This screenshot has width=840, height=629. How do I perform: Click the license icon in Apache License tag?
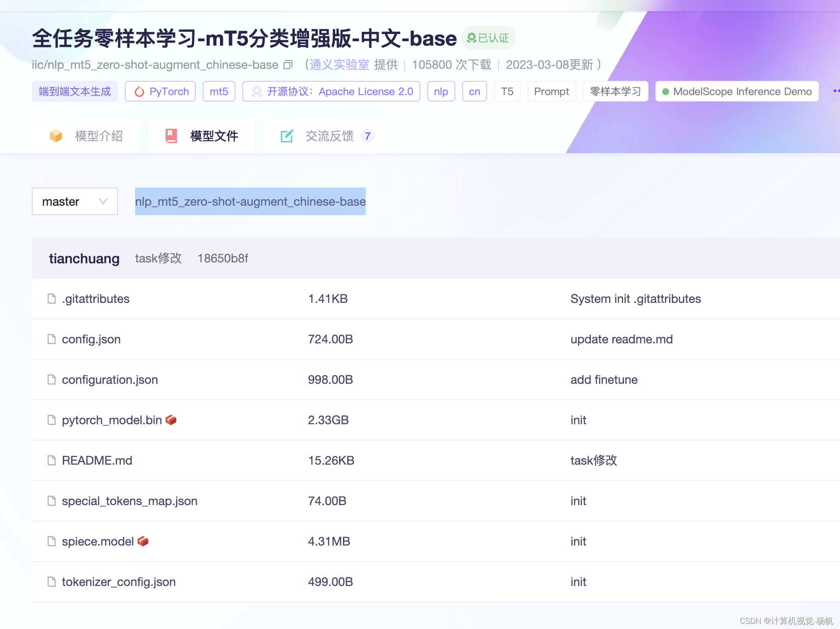[257, 92]
